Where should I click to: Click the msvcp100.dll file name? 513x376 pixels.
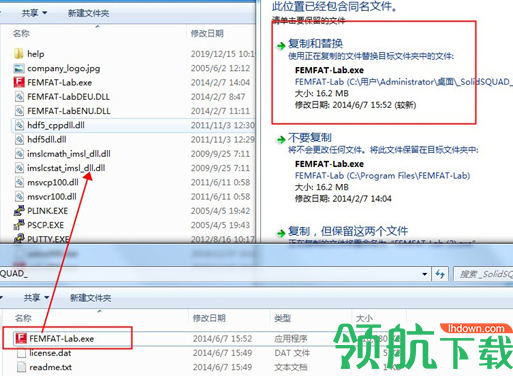point(53,182)
